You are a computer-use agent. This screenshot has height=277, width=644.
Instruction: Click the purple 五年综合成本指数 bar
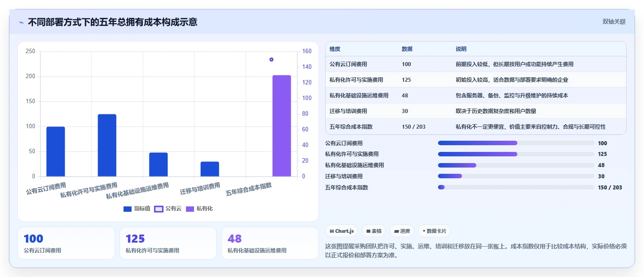click(282, 126)
